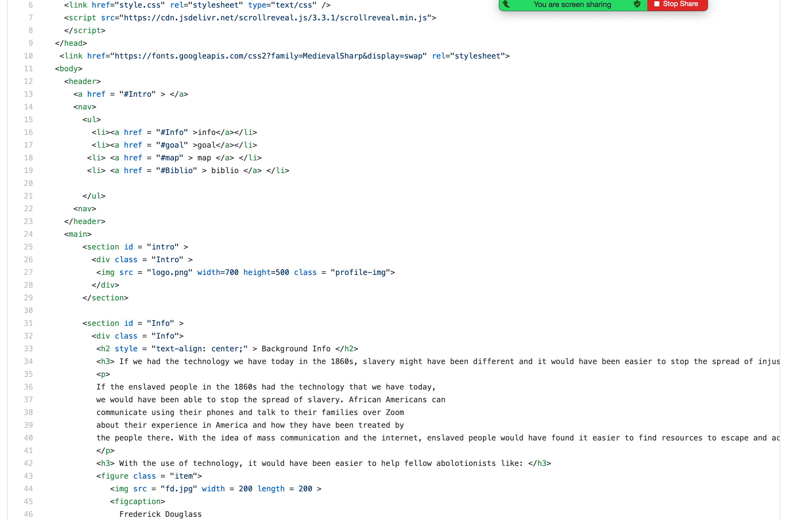Click the Google Fonts MedievalSharp URL
The image size is (812, 520).
(268, 56)
